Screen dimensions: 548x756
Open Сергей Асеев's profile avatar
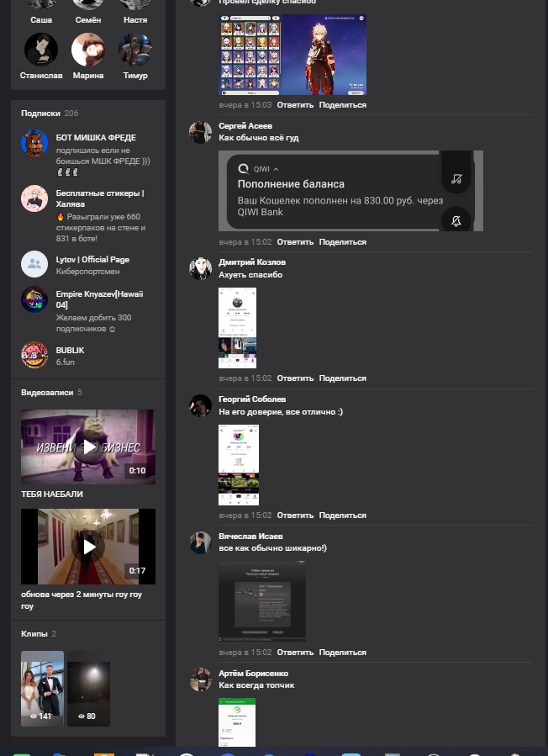[201, 132]
